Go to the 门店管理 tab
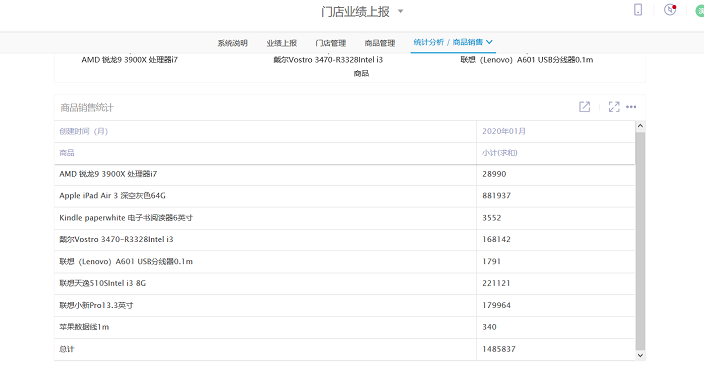Image resolution: width=704 pixels, height=390 pixels. click(x=330, y=43)
